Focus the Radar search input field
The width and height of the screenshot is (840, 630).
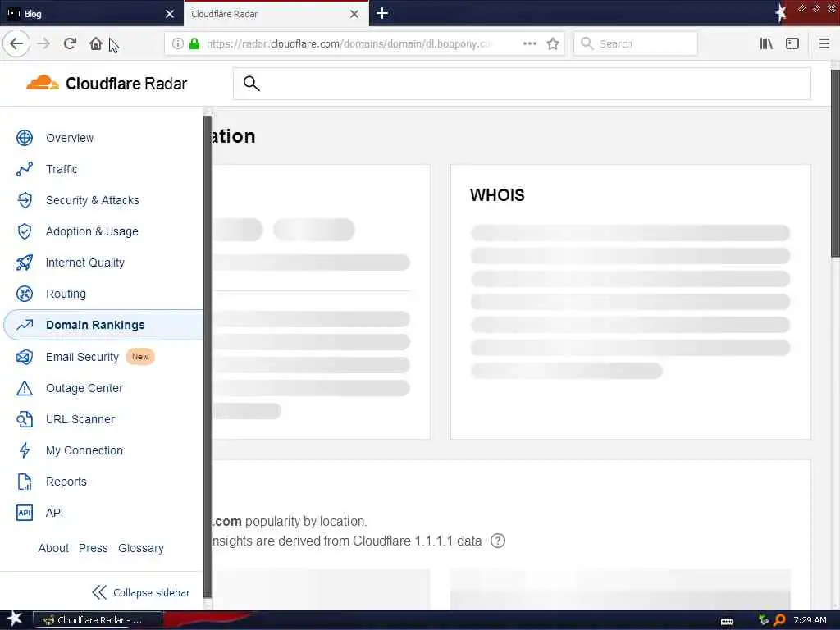522,84
